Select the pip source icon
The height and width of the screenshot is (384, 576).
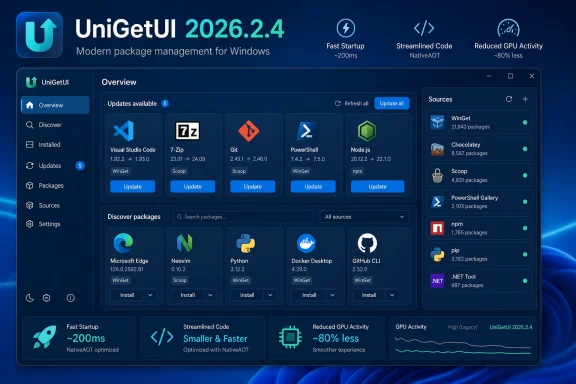(437, 254)
